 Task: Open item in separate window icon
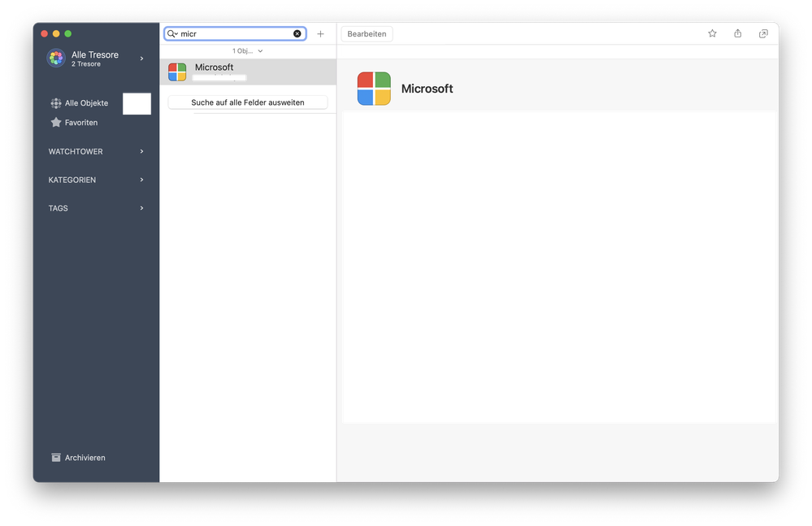pyautogui.click(x=763, y=33)
